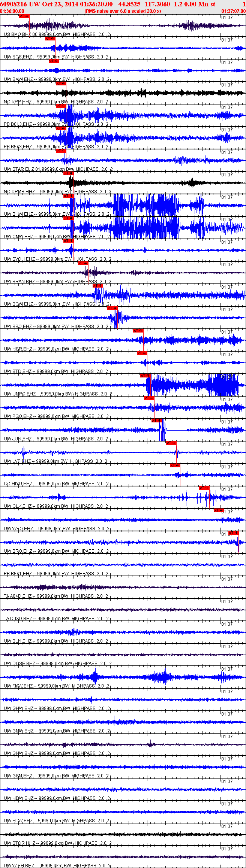This screenshot has height=868, width=246.
Task: Click the CC HIYU EHZ station label
Action: (56, 484)
